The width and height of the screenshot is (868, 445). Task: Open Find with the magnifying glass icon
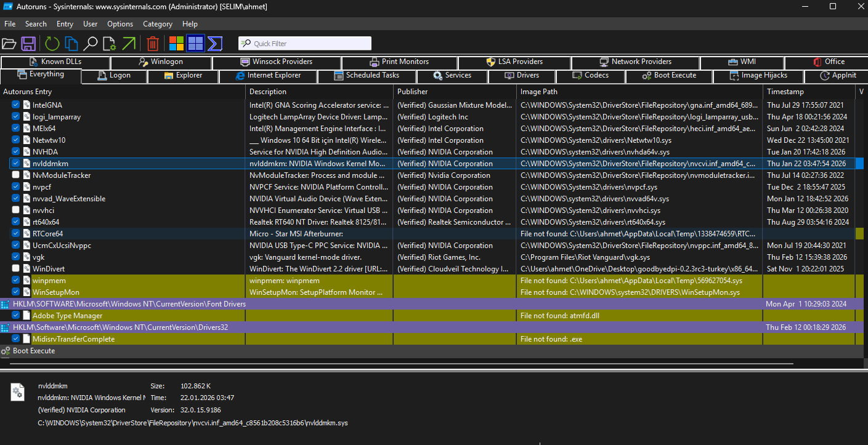[x=91, y=44]
